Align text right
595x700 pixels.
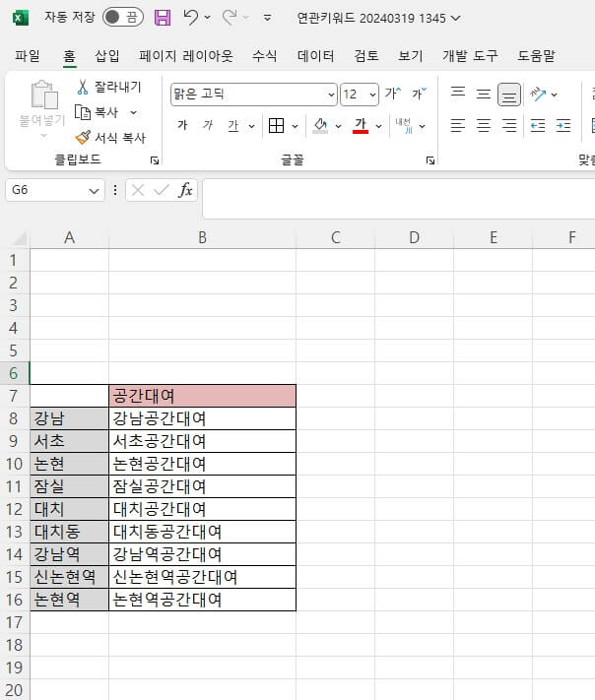pos(508,126)
